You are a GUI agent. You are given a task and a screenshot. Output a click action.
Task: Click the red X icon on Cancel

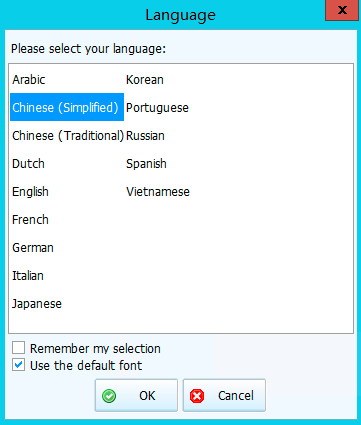click(197, 396)
